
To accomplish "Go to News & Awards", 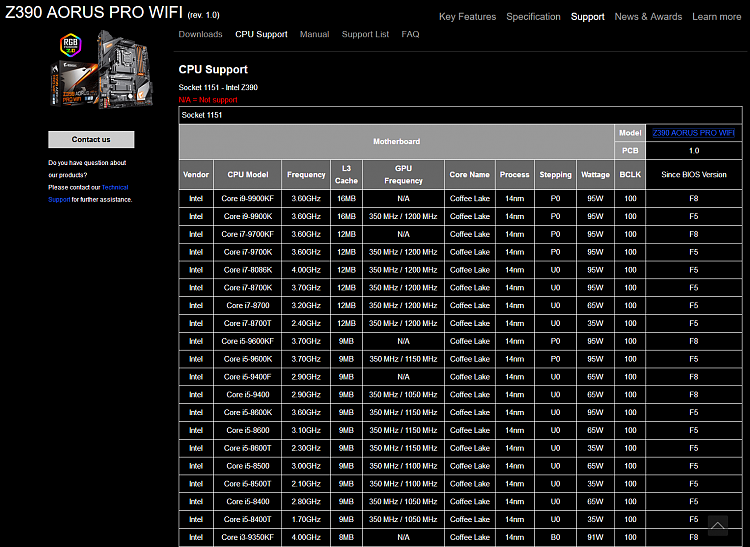I will click(x=648, y=17).
